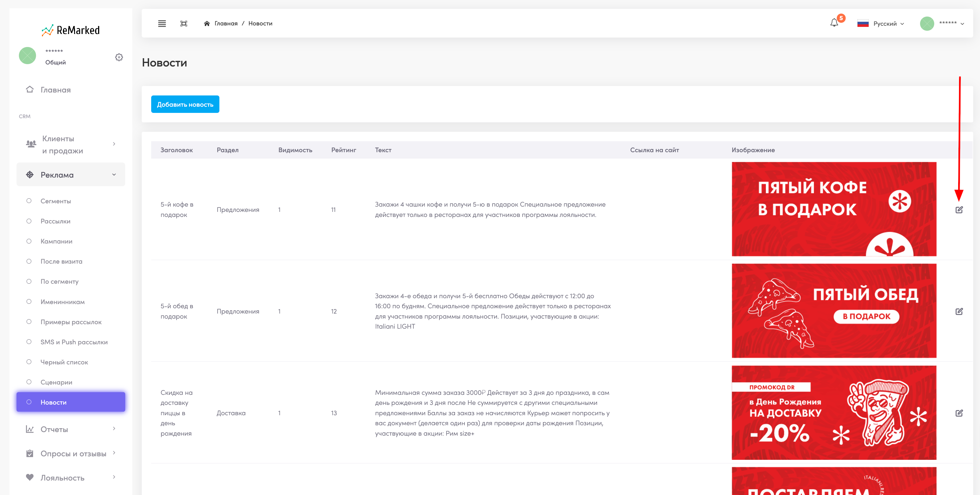Click the 'Минимальная сумма заказа 3000₽' text cell
Screen dimensions: 980x495
click(x=492, y=413)
